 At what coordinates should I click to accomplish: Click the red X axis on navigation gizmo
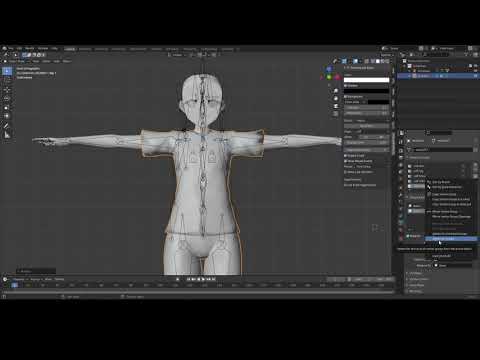(337, 77)
